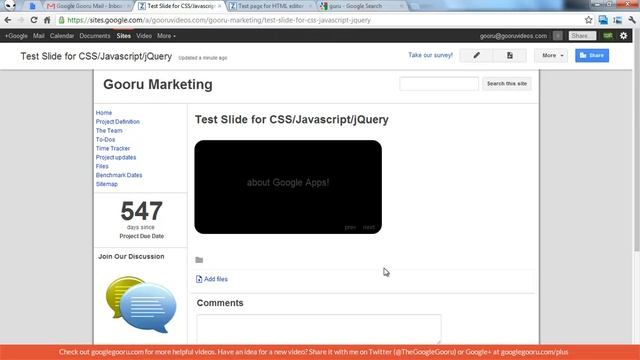Click next on the slideshow
This screenshot has height=360, width=640.
[x=369, y=227]
